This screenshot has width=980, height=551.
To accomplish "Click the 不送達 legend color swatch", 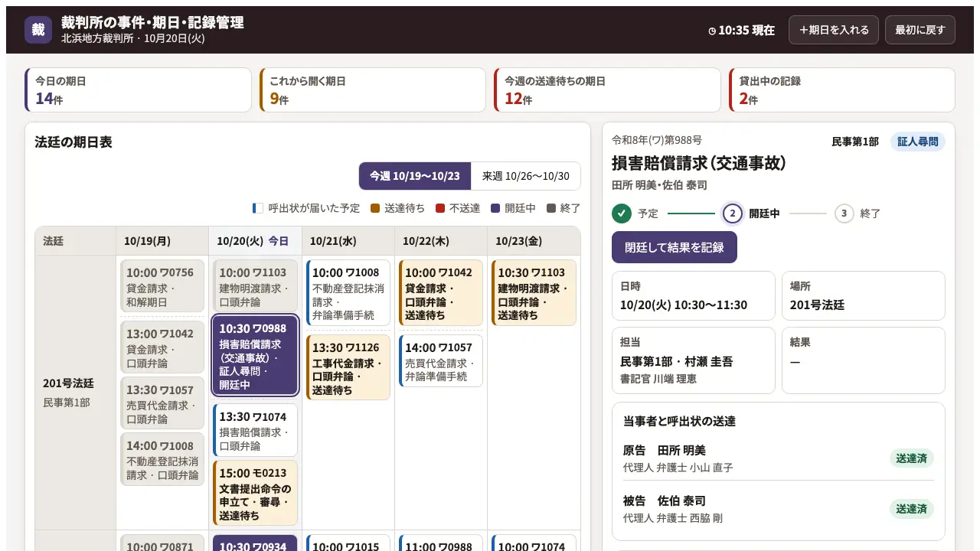I will pyautogui.click(x=440, y=208).
